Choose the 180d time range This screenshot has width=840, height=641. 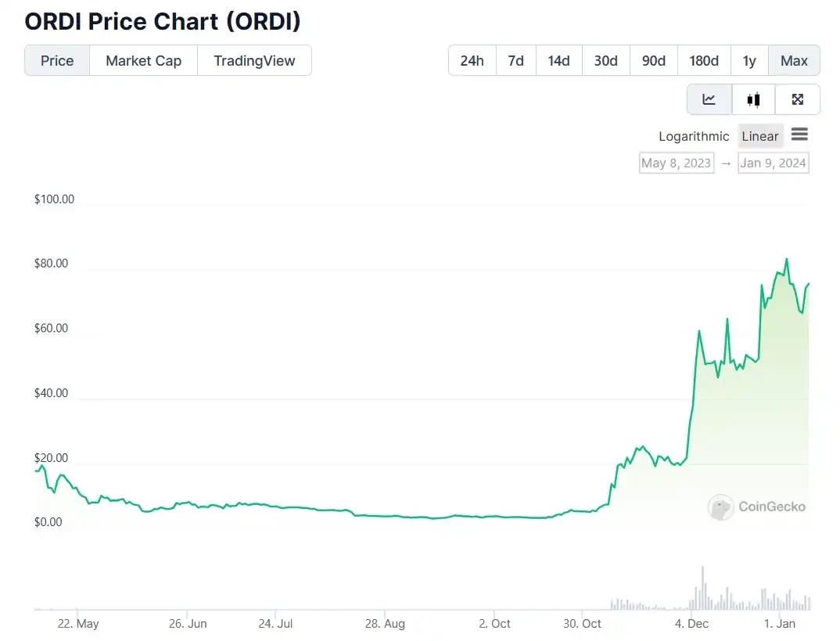703,60
